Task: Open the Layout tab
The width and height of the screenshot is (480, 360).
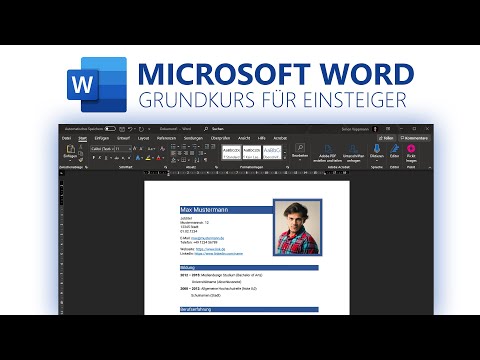Action: [143, 138]
